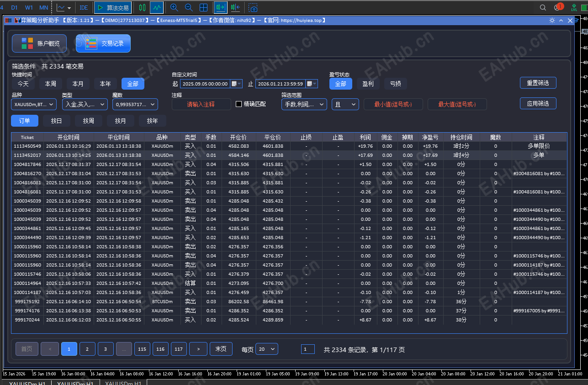Open the 每页 rows-per-page dropdown
Image resolution: width=588 pixels, height=385 pixels.
(267, 349)
